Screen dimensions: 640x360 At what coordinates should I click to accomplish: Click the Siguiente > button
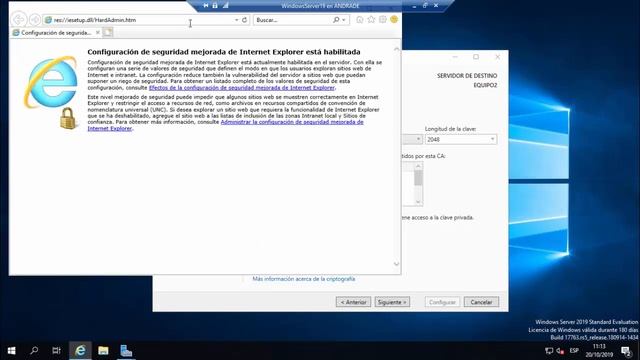tap(392, 302)
